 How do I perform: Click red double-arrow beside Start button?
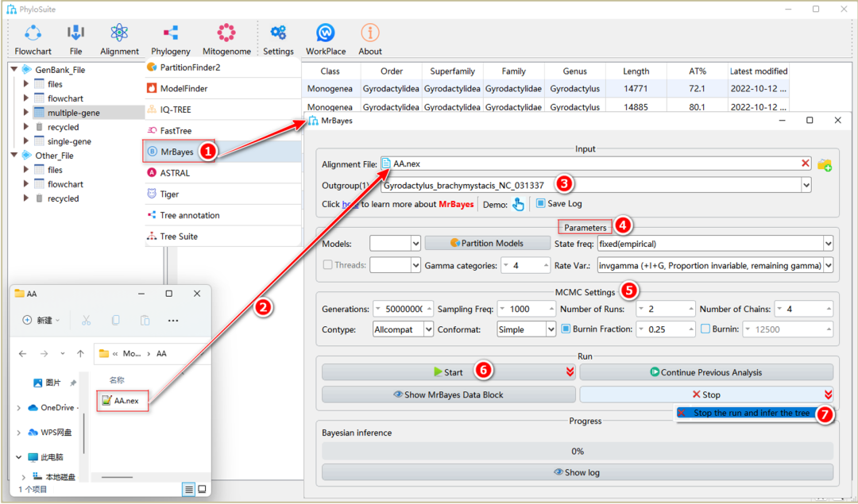(x=570, y=372)
